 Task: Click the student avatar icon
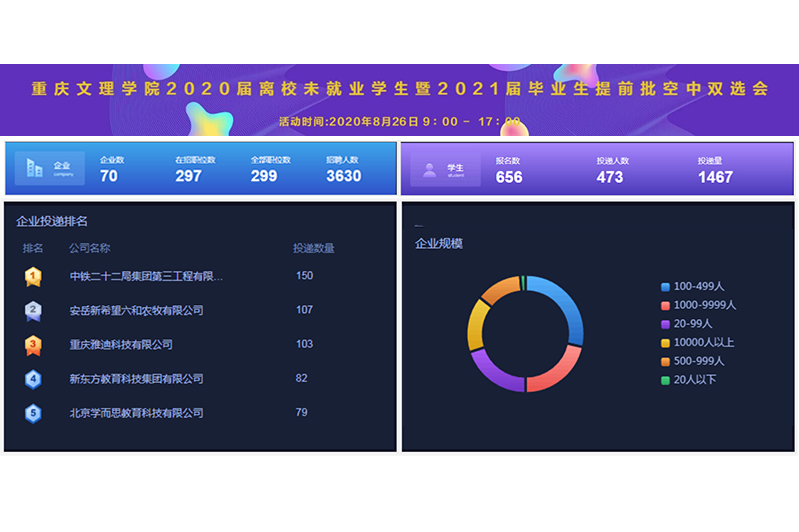click(x=430, y=169)
